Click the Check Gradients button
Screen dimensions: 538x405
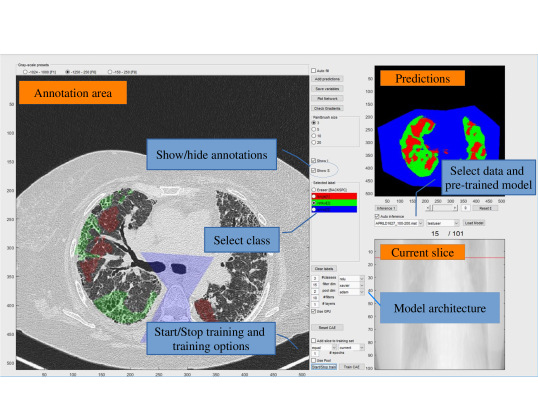click(x=327, y=108)
